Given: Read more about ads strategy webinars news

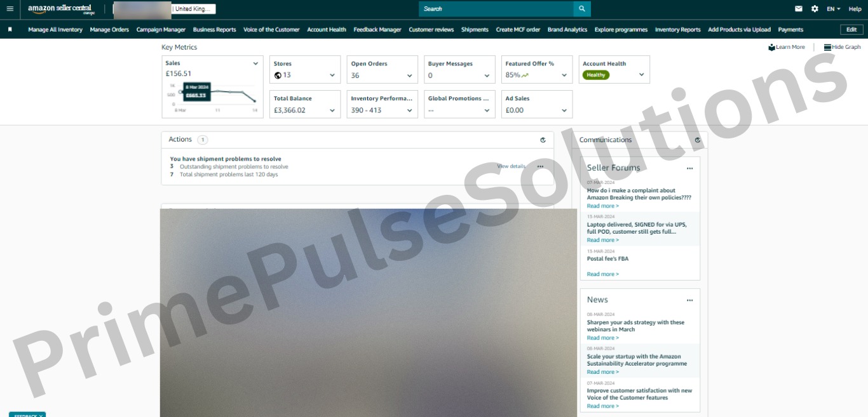Looking at the screenshot, I should click(x=602, y=338).
